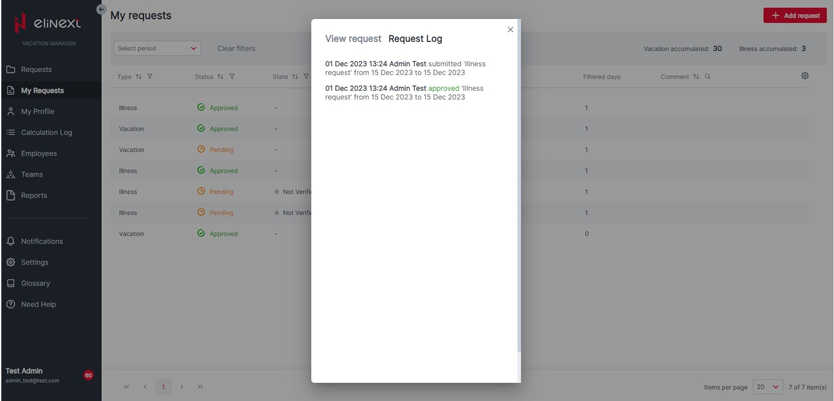Open the Calculation Log sidebar item
834x401 pixels.
46,133
